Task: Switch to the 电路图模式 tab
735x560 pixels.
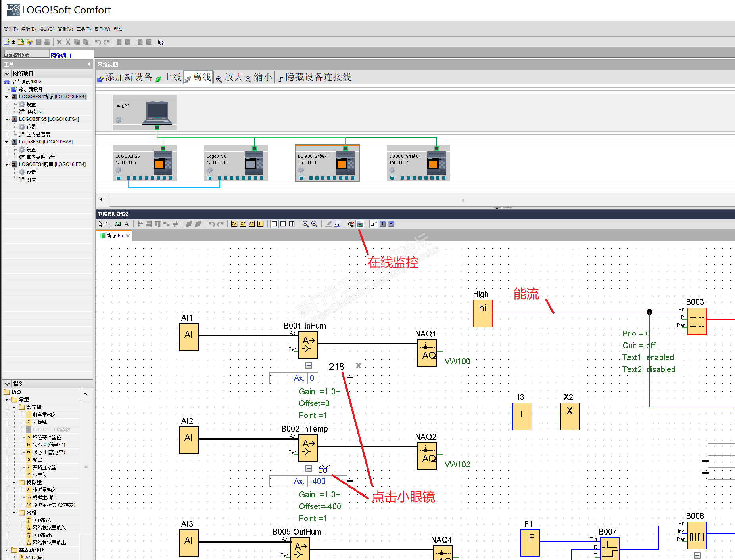Action: pos(17,55)
